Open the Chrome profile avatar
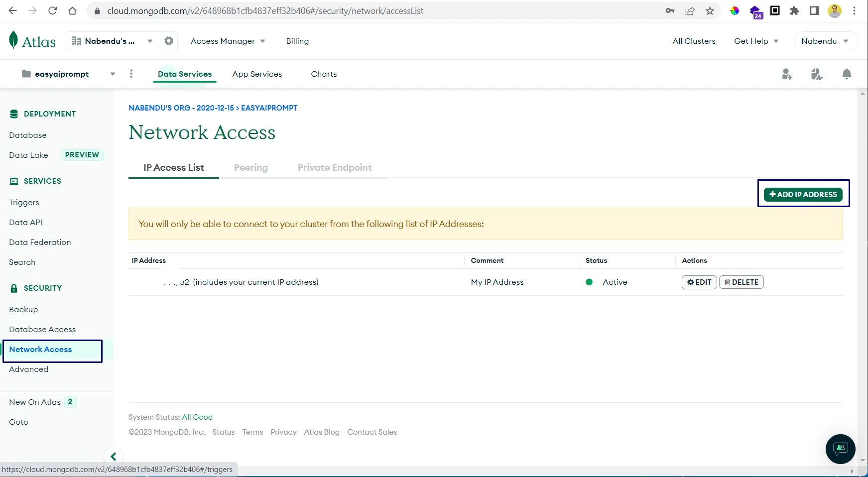This screenshot has width=868, height=477. [835, 10]
